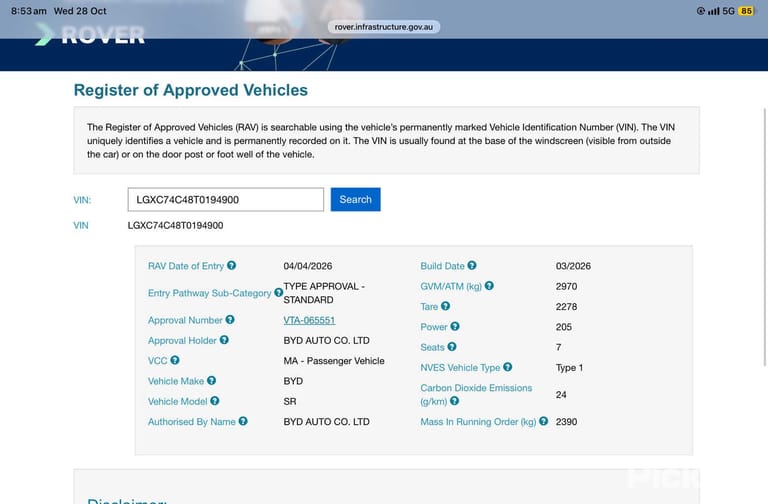The width and height of the screenshot is (768, 504).
Task: Open help icon beside VCC
Action: (x=175, y=360)
